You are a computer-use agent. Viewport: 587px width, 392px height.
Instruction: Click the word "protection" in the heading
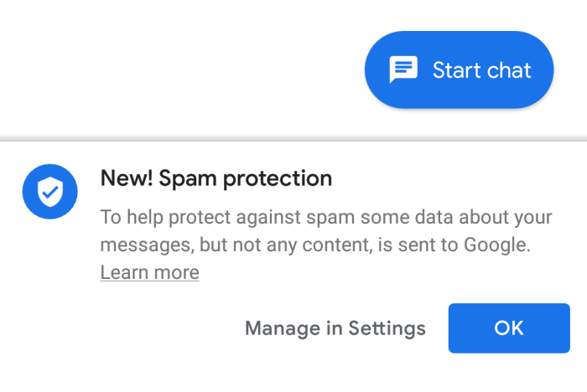283,178
